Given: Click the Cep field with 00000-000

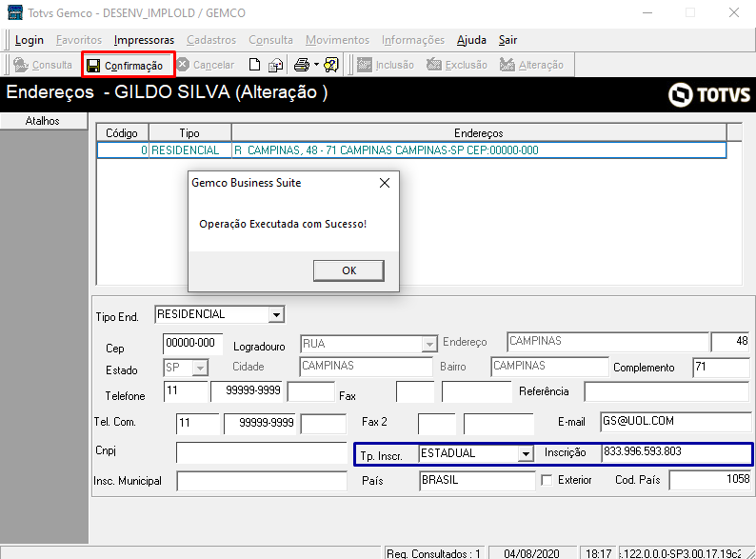Looking at the screenshot, I should coord(192,343).
